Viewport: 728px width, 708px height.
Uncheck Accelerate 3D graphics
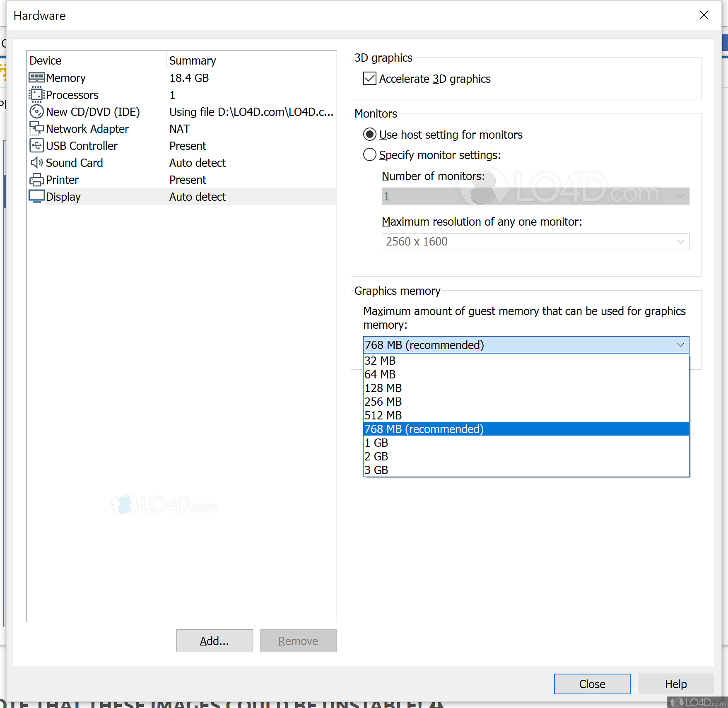pyautogui.click(x=369, y=79)
